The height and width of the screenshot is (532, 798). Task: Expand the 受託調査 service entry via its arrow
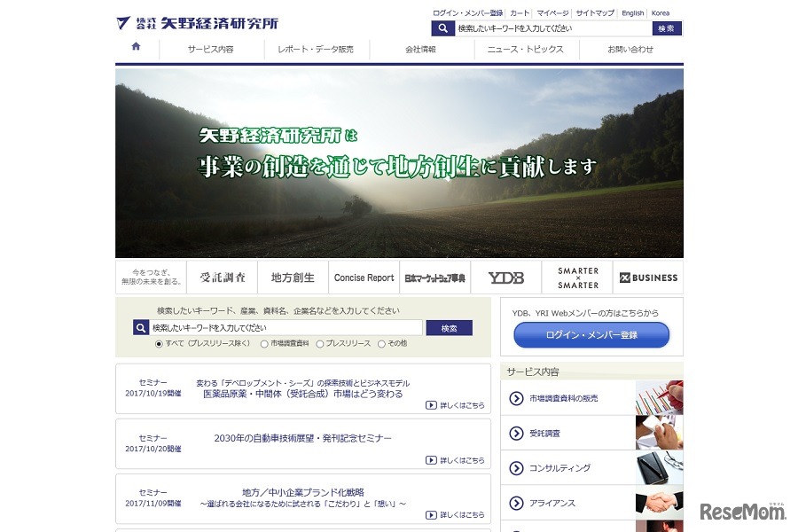pyautogui.click(x=514, y=434)
